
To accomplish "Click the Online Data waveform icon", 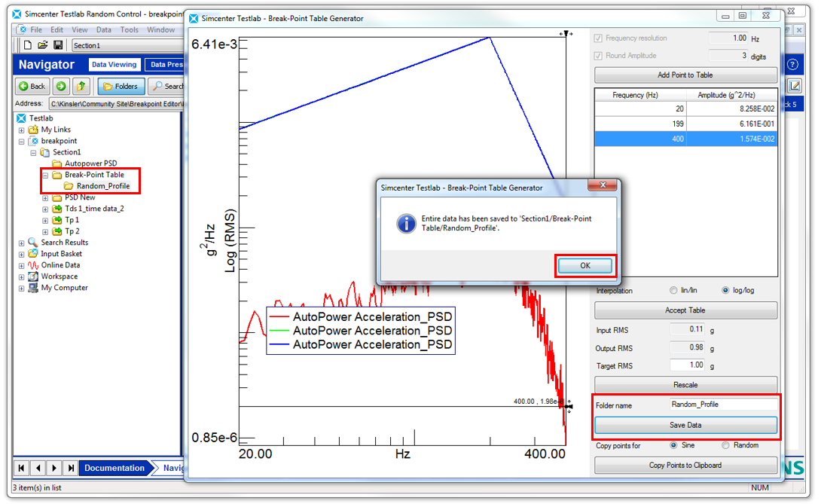I will coord(33,265).
